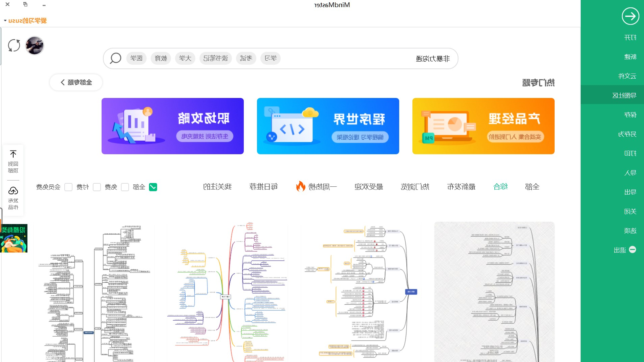Click the 学习 search tag
Image resolution: width=644 pixels, height=362 pixels.
click(x=271, y=58)
